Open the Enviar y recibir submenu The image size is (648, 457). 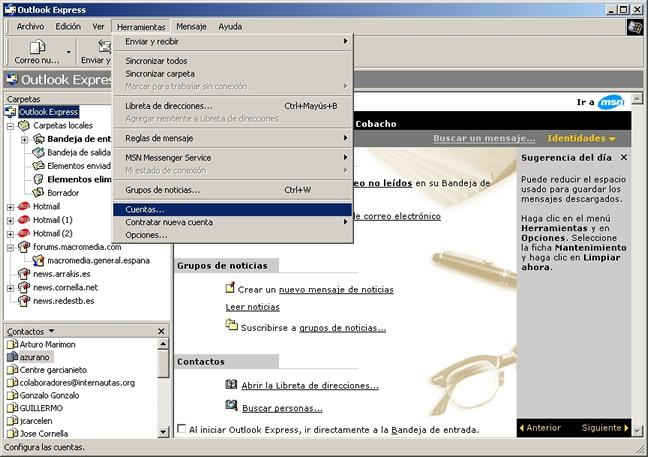click(x=233, y=41)
